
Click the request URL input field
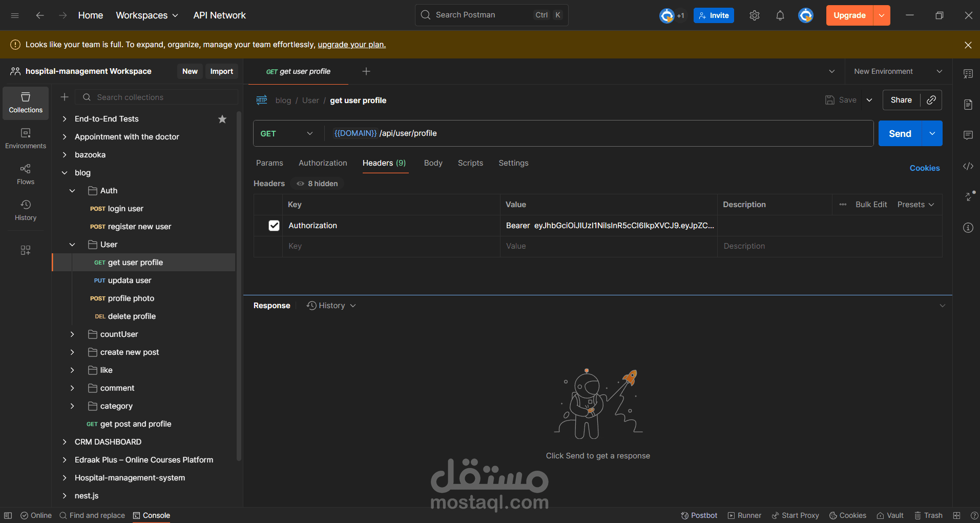click(x=598, y=133)
